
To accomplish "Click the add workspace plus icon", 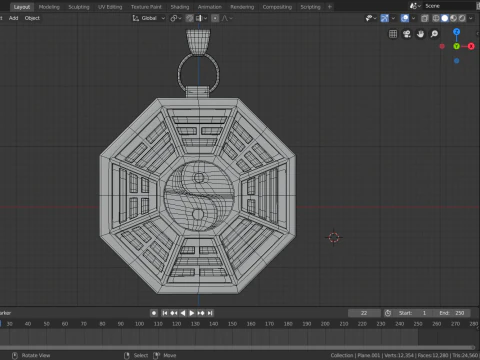I will tap(329, 7).
